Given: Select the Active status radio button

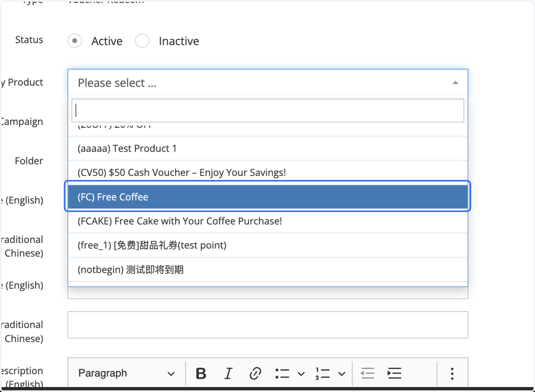Looking at the screenshot, I should pos(75,41).
